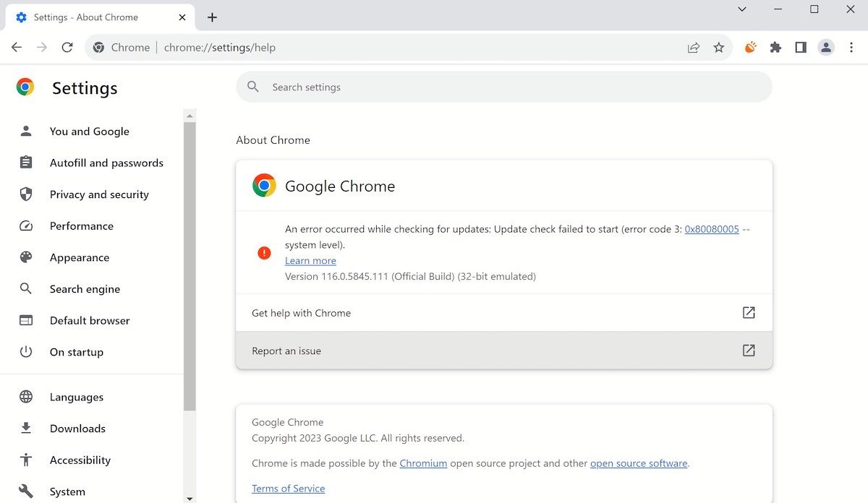The image size is (868, 503).
Task: Open Report an issue external link icon
Action: 749,351
